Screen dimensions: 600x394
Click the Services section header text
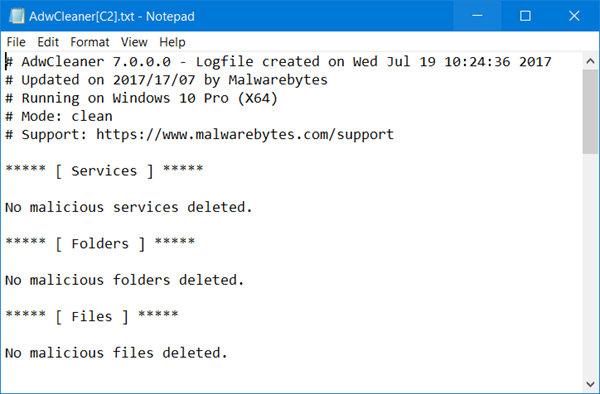tap(104, 171)
